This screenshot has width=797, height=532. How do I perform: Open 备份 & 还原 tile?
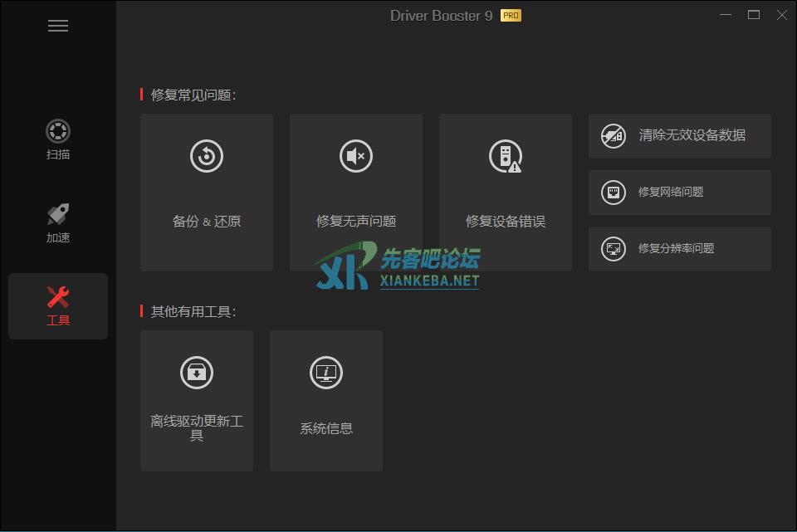coord(207,222)
